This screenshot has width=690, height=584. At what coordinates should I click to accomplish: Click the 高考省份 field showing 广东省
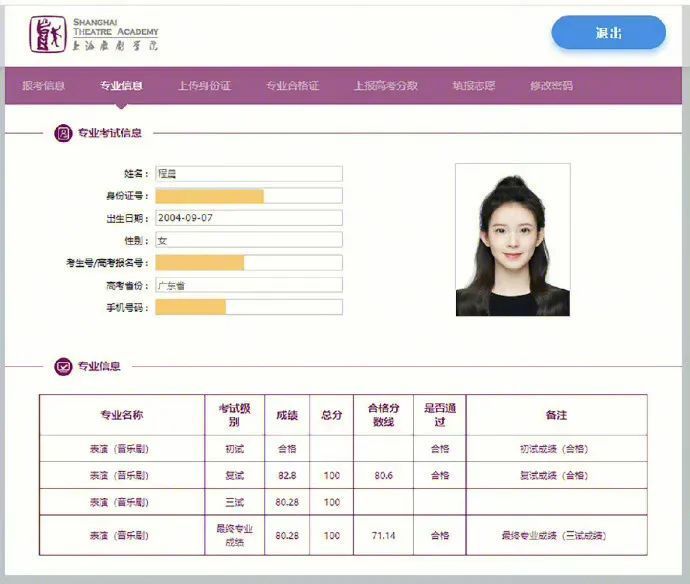tap(248, 285)
